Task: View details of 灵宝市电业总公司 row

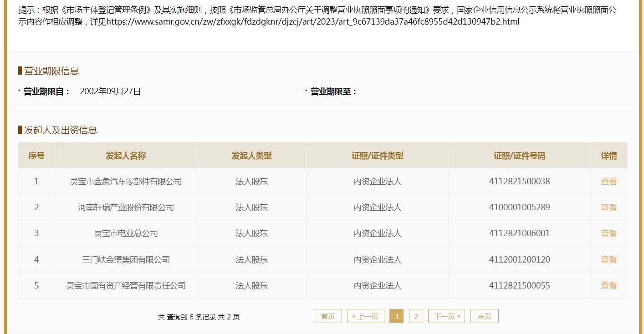Action: click(x=608, y=233)
